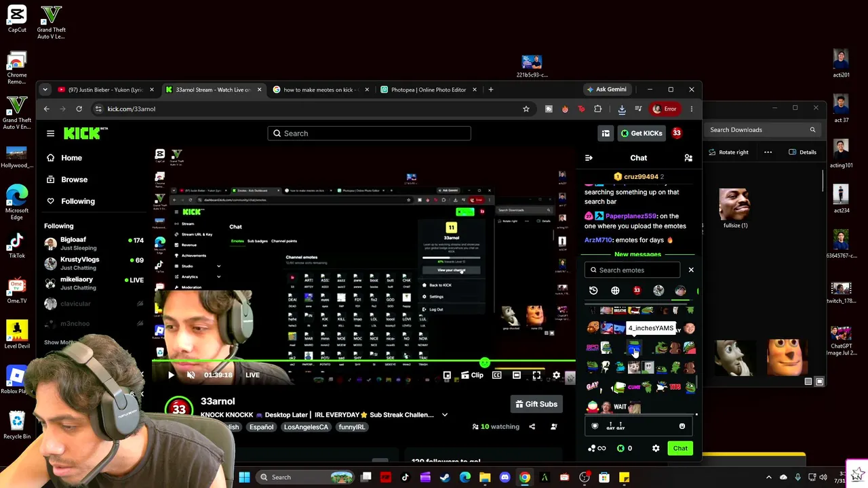The image size is (868, 488).
Task: Click the green stream progress handle
Action: 484,363
